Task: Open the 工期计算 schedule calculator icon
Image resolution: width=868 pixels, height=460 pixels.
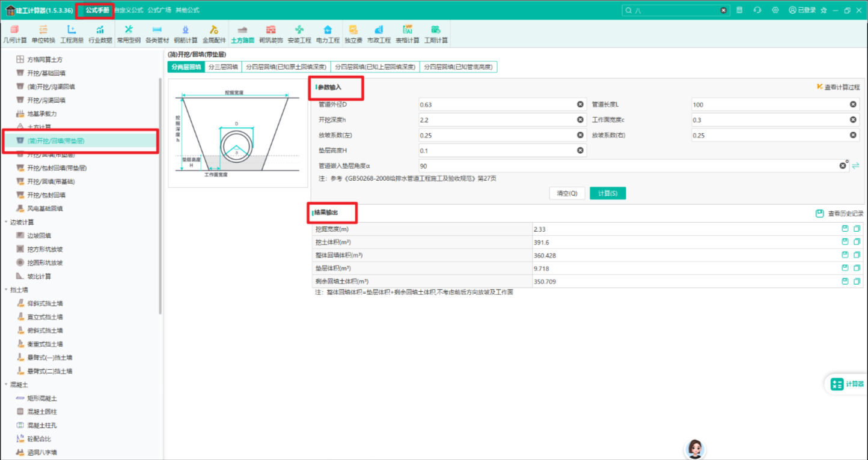Action: 436,34
